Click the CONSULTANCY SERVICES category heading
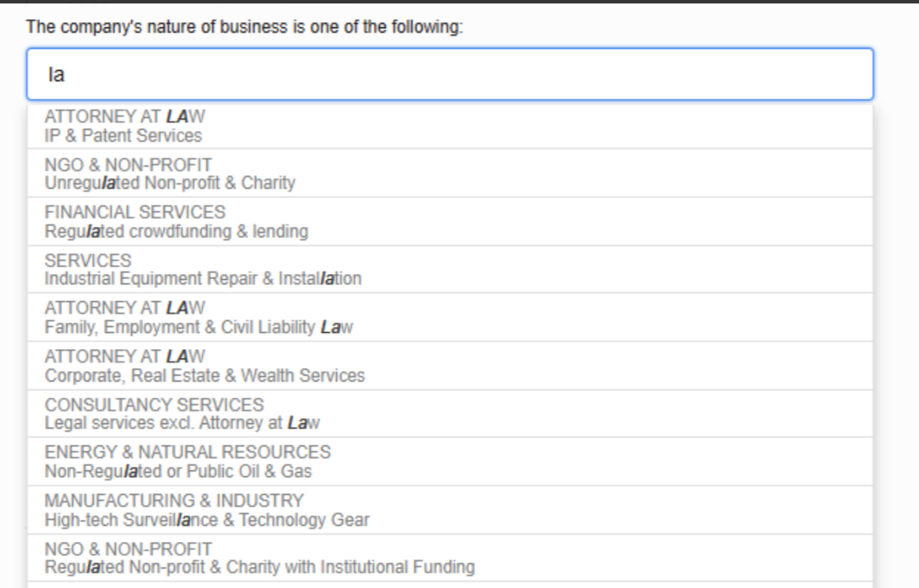 coord(155,405)
